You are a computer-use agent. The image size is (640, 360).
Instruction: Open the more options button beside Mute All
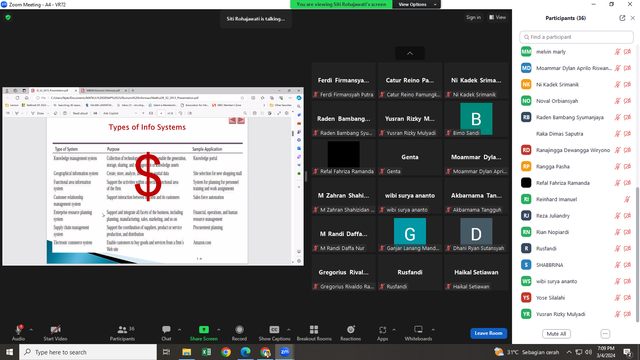(605, 333)
